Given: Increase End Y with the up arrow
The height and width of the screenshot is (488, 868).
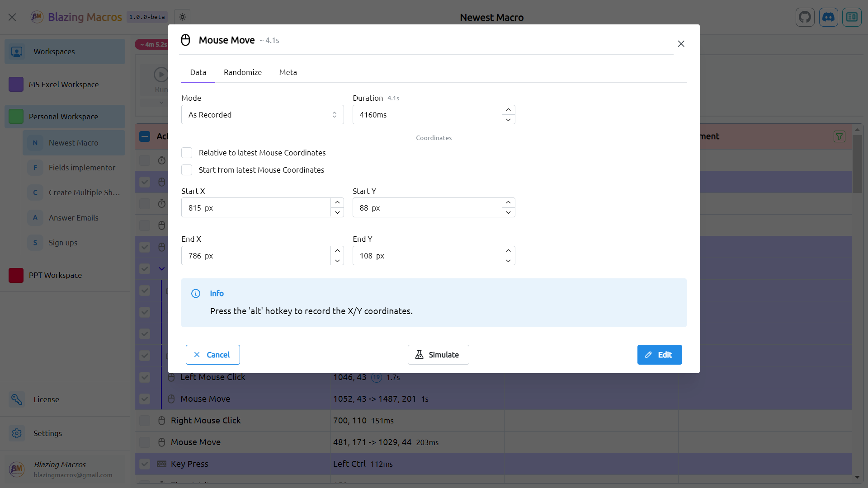Looking at the screenshot, I should coord(508,251).
